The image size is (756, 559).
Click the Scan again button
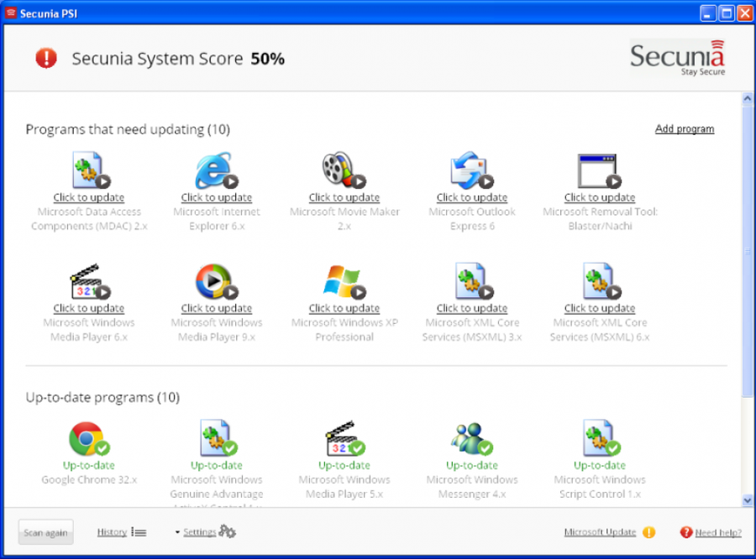[x=46, y=532]
